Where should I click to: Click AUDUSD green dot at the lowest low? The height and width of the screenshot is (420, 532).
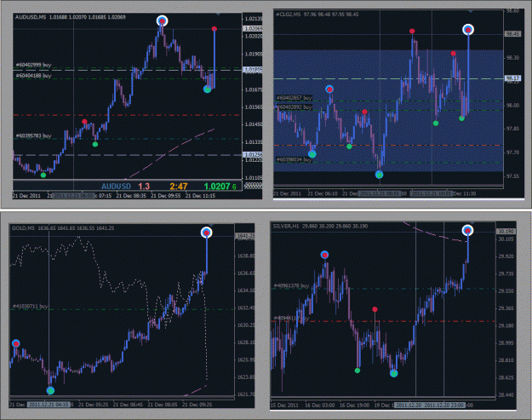(x=43, y=175)
